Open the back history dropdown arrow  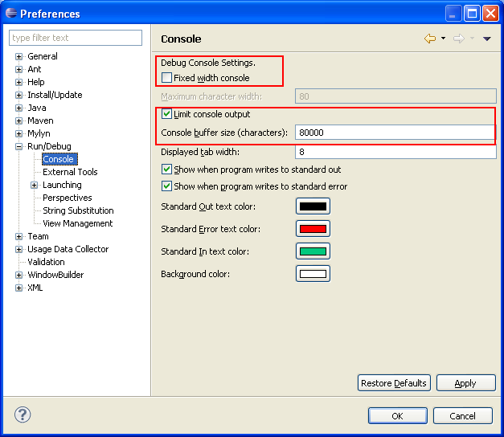[x=443, y=39]
